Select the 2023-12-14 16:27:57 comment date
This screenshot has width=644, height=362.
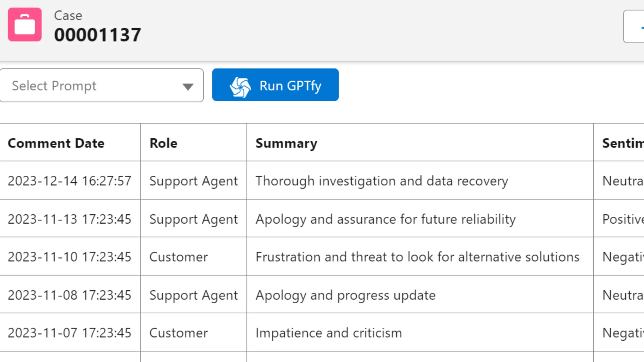point(69,181)
